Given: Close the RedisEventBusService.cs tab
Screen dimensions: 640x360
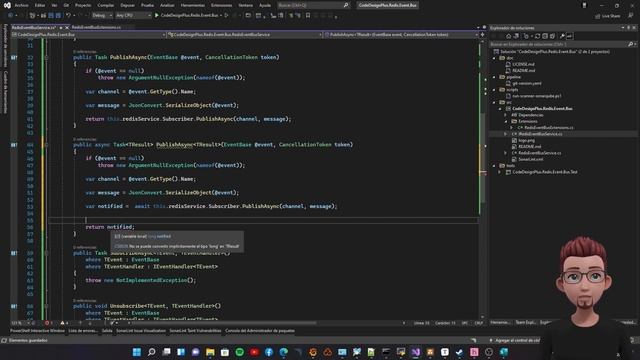Looking at the screenshot, I should (67, 27).
